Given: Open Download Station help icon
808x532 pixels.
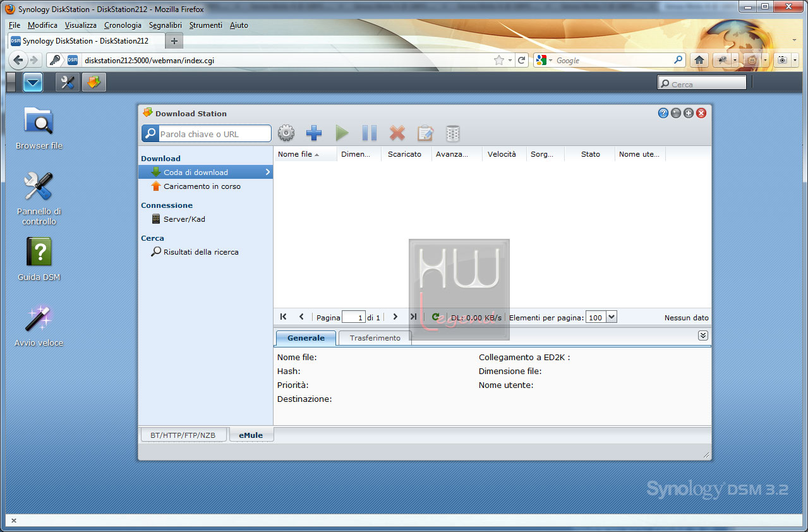Looking at the screenshot, I should [663, 113].
